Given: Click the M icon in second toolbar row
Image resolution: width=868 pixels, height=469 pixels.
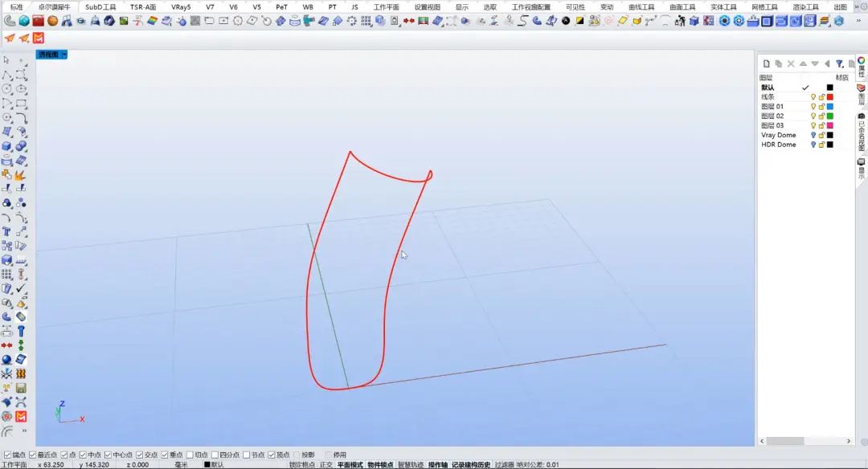Looking at the screenshot, I should (39, 38).
